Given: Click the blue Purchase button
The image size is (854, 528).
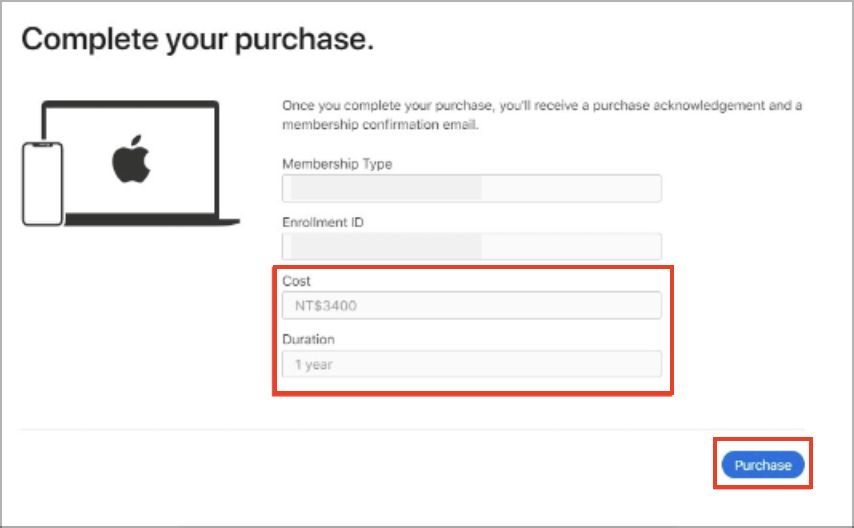Looking at the screenshot, I should point(762,465).
